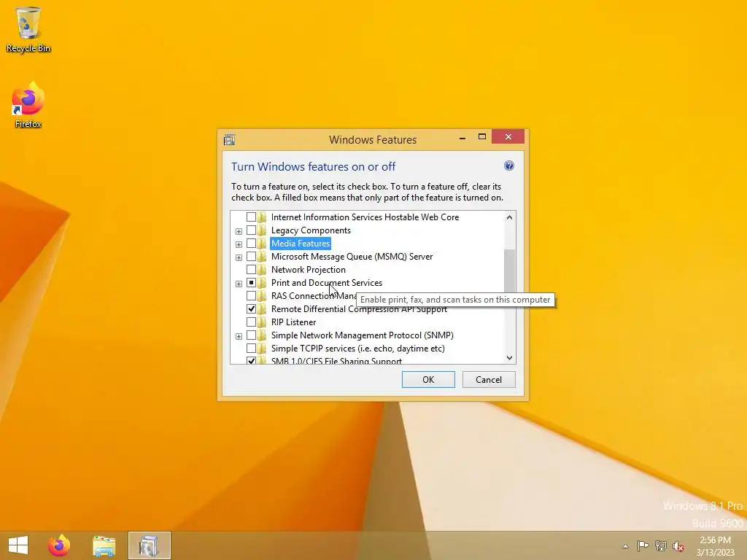Image resolution: width=747 pixels, height=560 pixels.
Task: Expand Microsoft Message Queue (MSMQ) Server node
Action: click(239, 257)
